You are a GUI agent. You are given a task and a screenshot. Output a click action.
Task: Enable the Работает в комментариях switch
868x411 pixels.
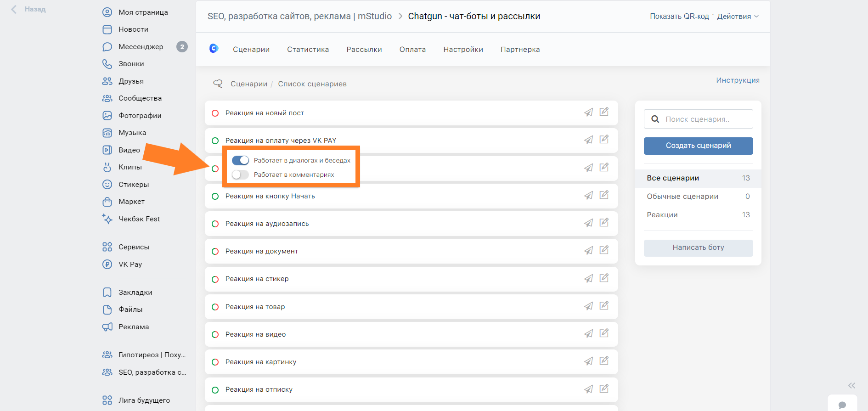[x=240, y=175]
